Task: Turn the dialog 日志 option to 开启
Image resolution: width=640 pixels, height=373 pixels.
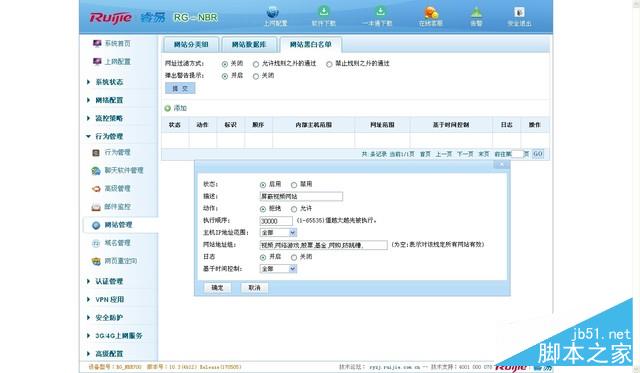Action: [263, 258]
